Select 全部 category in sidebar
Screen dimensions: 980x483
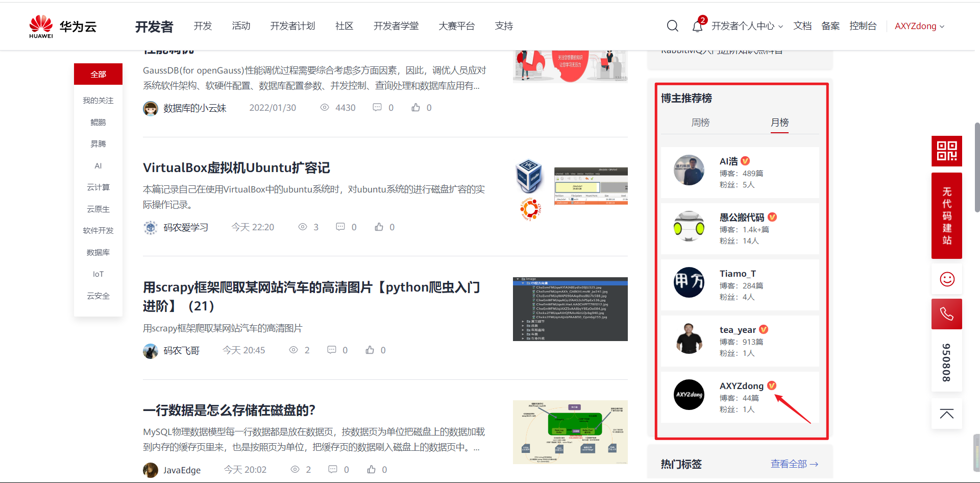[98, 74]
